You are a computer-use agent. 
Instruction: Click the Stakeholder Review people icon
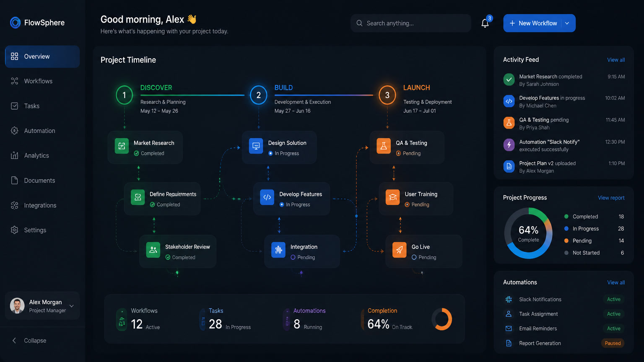click(153, 250)
